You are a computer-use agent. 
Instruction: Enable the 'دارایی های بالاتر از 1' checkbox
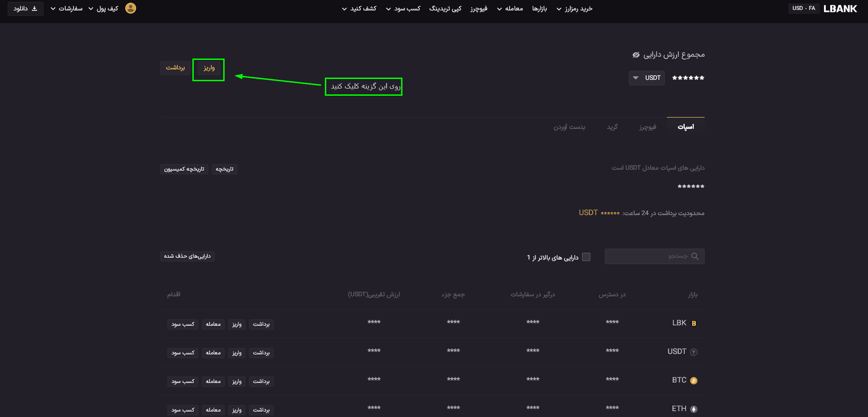[x=586, y=257]
